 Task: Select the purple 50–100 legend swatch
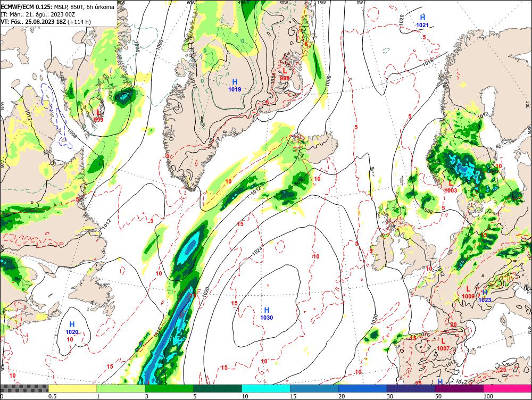pyautogui.click(x=460, y=388)
